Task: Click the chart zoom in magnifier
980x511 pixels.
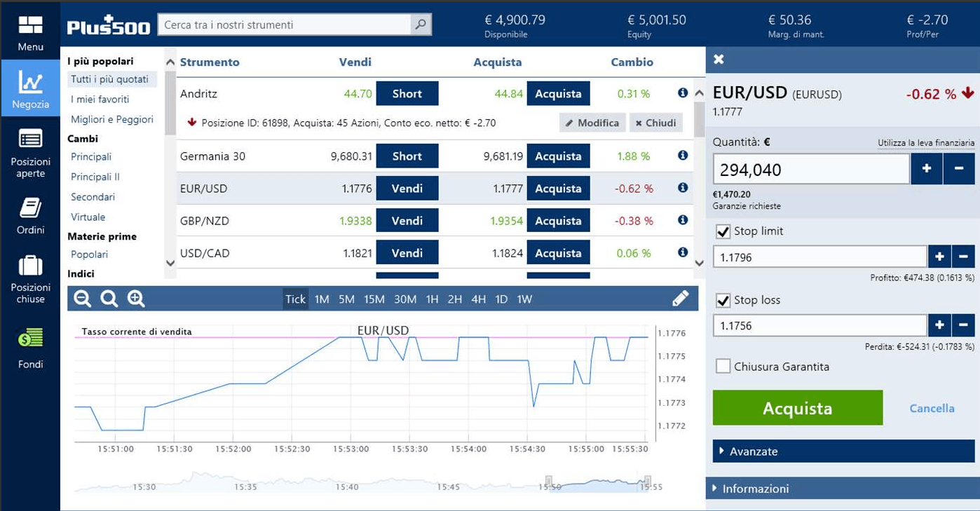Action: (136, 299)
